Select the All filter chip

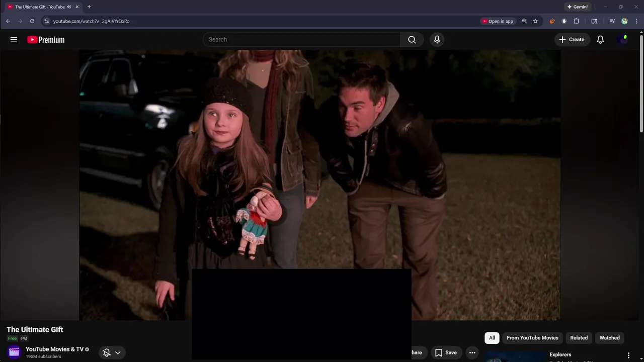(492, 338)
